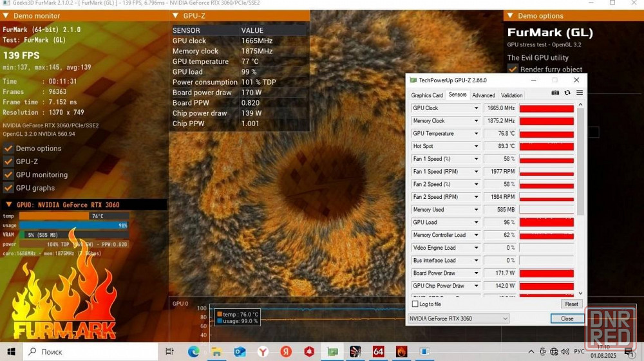Viewport: 644px width, 361px height.
Task: Minimize the GPU-Z window
Action: 533,80
